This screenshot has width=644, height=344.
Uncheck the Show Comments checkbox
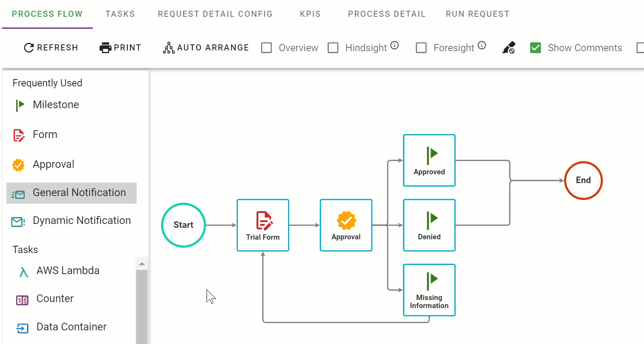[x=535, y=47]
